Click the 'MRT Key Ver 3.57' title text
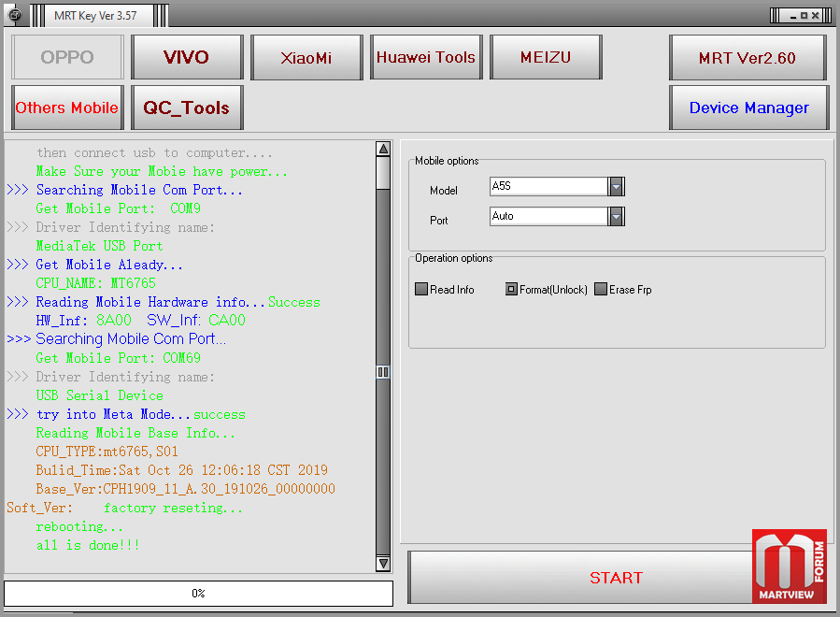840x617 pixels. click(x=95, y=16)
